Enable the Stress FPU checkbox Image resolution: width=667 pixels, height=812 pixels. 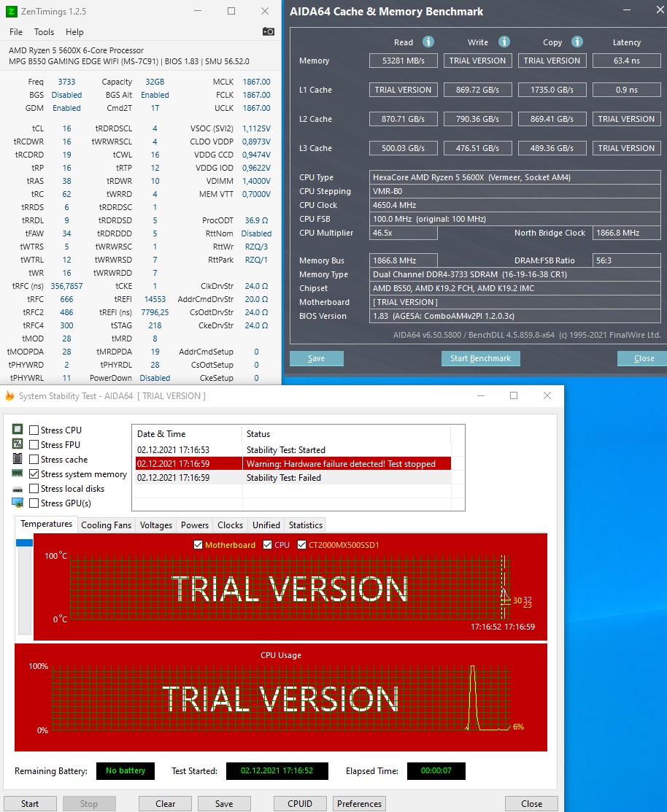coord(34,444)
